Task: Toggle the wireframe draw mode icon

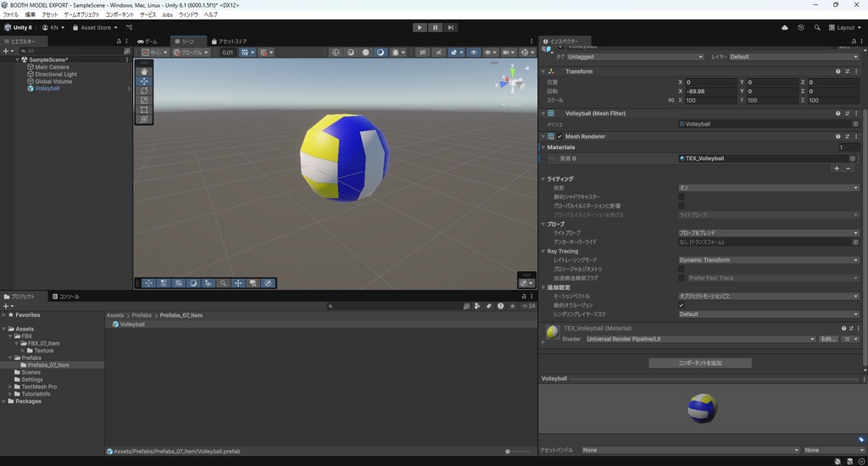Action: tap(336, 52)
